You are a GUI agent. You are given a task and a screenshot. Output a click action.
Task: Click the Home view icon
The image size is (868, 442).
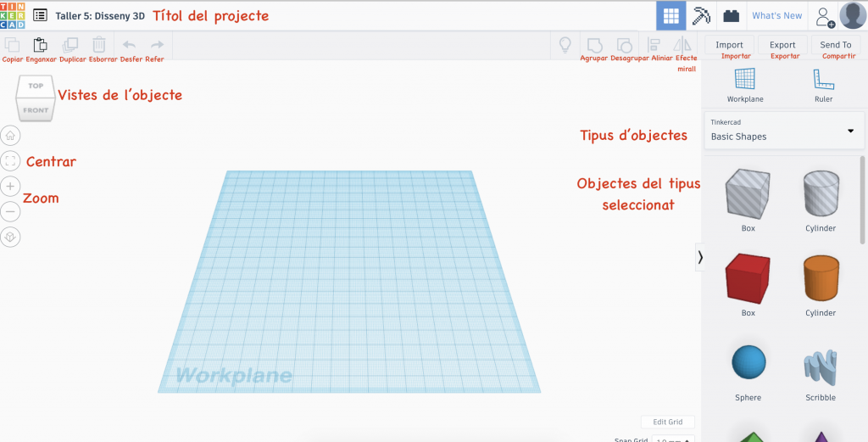[10, 135]
